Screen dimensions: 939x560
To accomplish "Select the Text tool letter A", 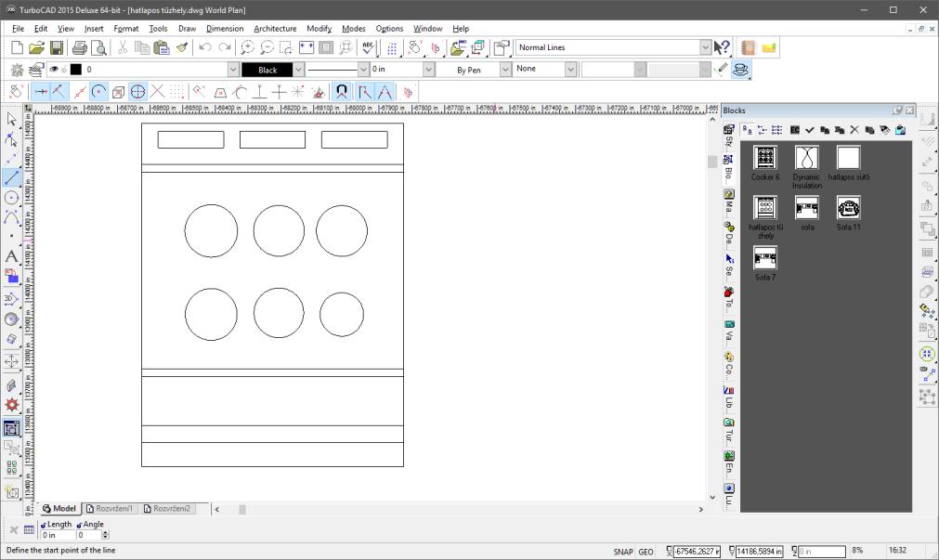I will coord(11,256).
